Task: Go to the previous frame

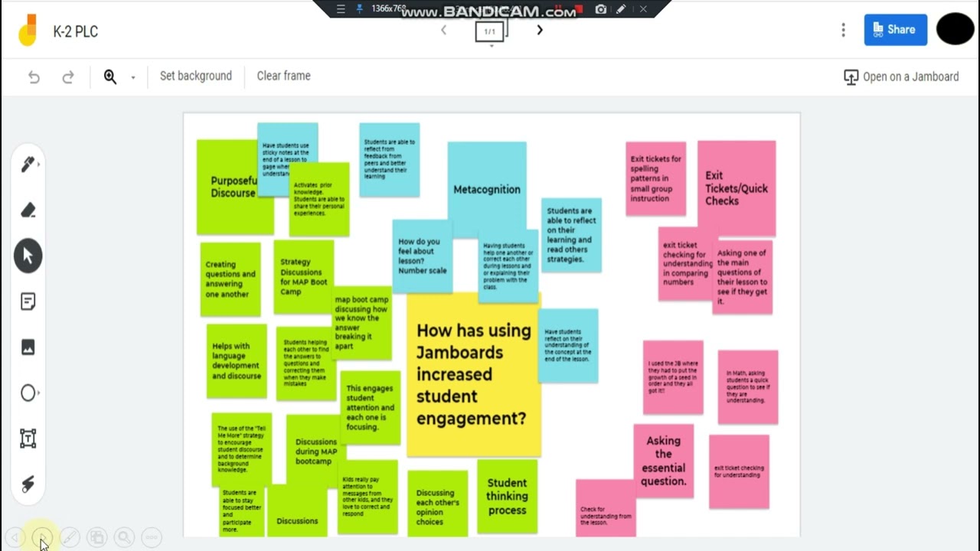Action: [x=443, y=30]
